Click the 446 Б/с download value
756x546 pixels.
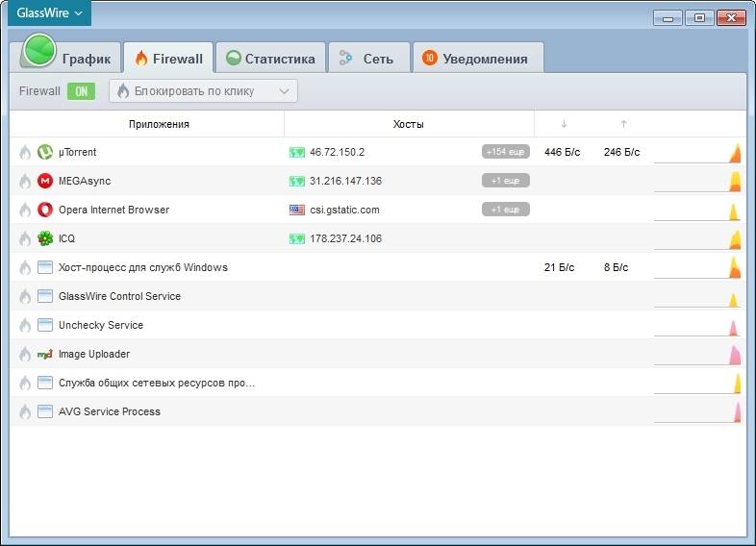pyautogui.click(x=562, y=152)
